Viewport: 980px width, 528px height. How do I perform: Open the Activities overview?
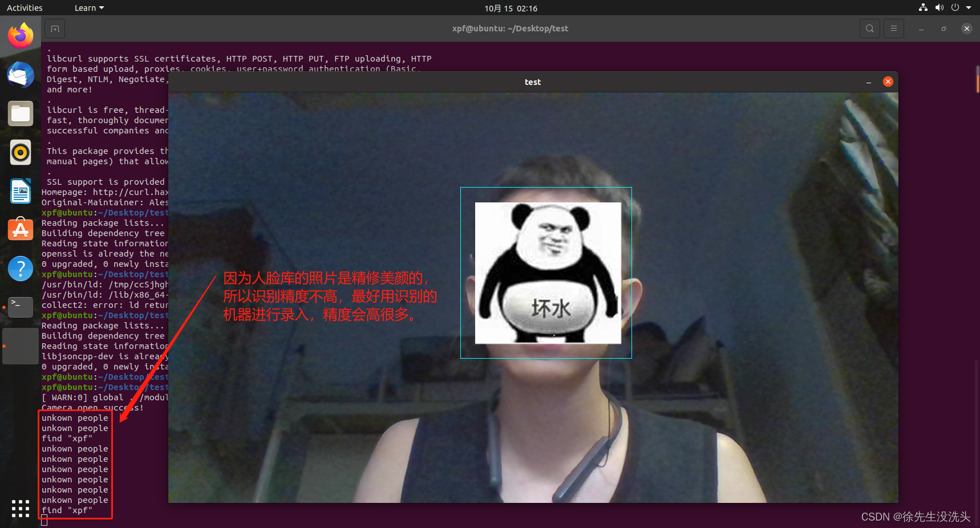[x=25, y=8]
